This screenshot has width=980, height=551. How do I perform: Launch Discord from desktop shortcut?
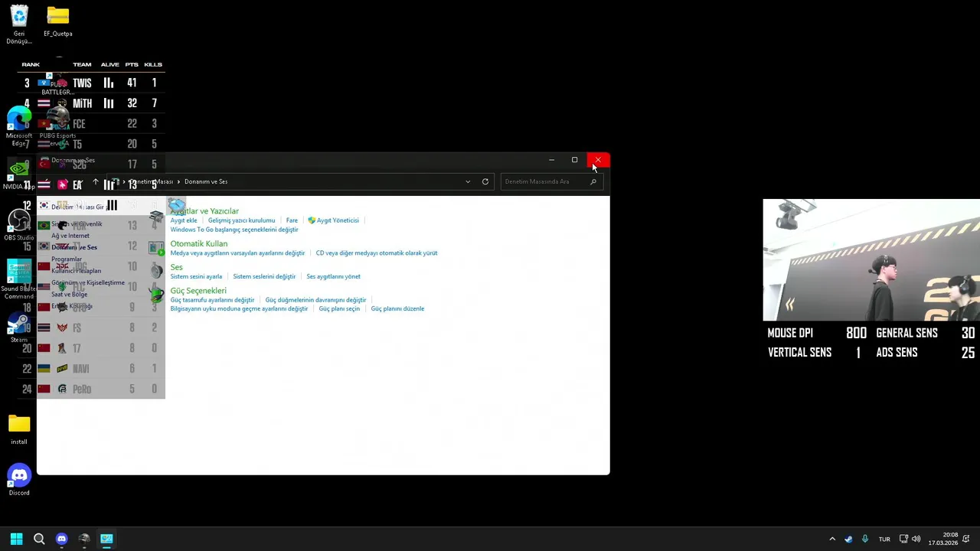[19, 481]
